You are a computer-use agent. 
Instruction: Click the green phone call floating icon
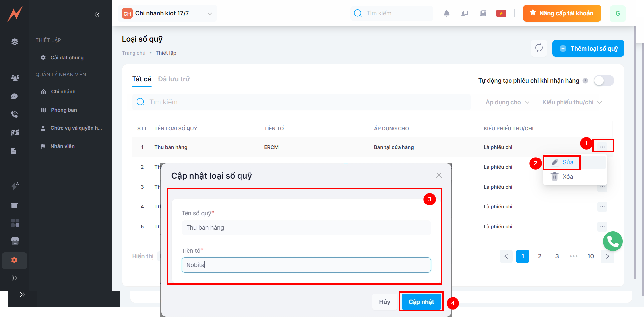[613, 241]
